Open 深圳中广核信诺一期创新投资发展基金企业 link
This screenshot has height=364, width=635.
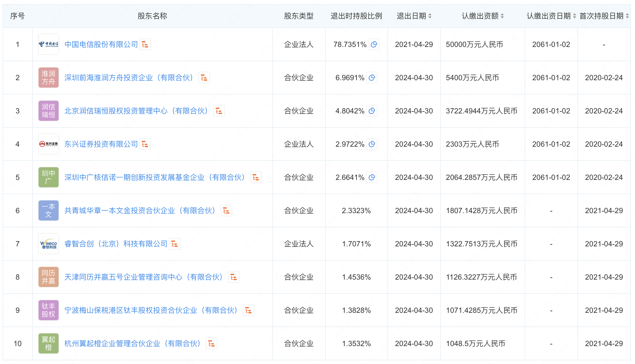(x=155, y=177)
